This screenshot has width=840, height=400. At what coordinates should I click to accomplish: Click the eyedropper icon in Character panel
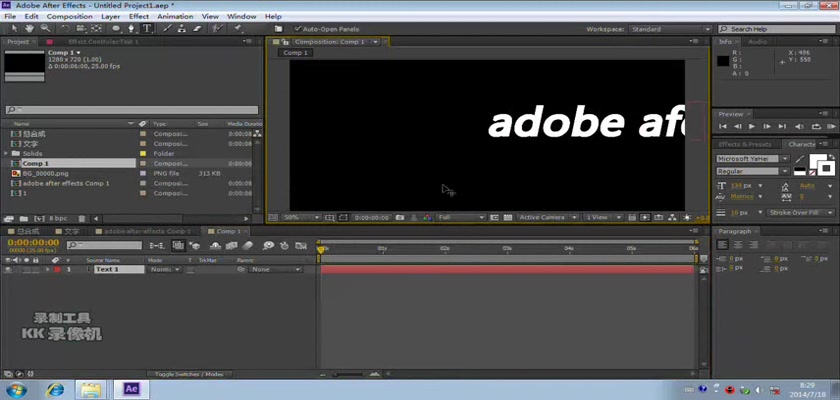800,159
